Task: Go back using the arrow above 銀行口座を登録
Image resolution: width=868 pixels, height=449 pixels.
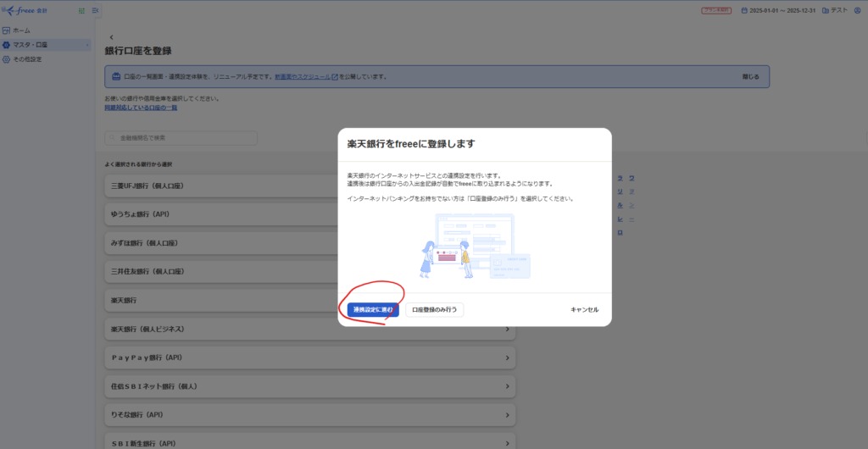Action: (111, 37)
